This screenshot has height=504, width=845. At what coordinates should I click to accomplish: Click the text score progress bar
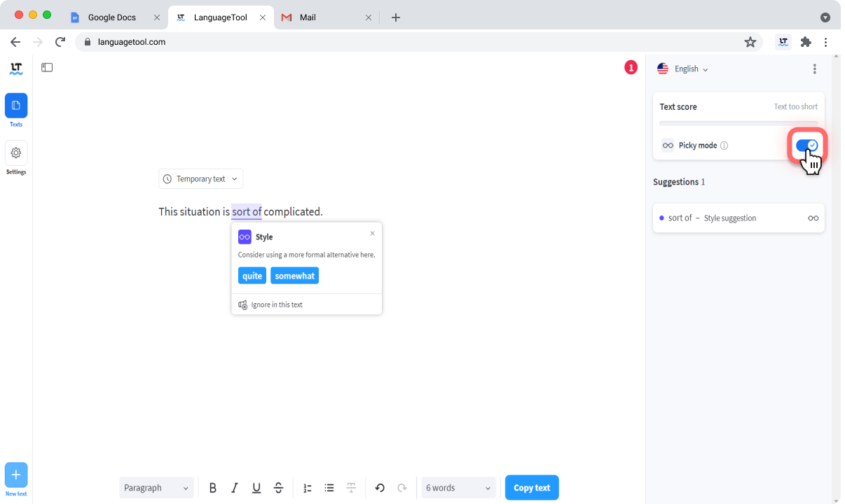738,123
